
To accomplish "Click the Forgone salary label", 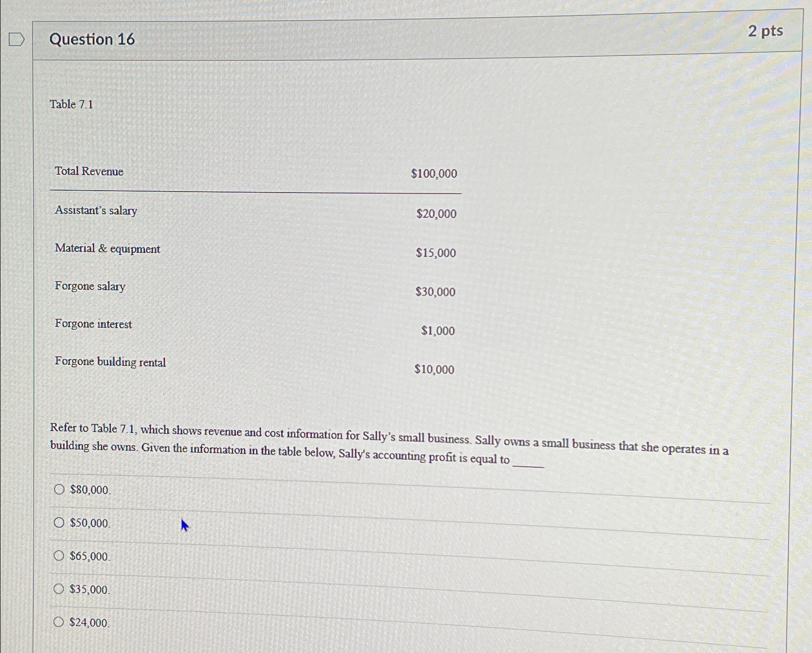I will [90, 286].
